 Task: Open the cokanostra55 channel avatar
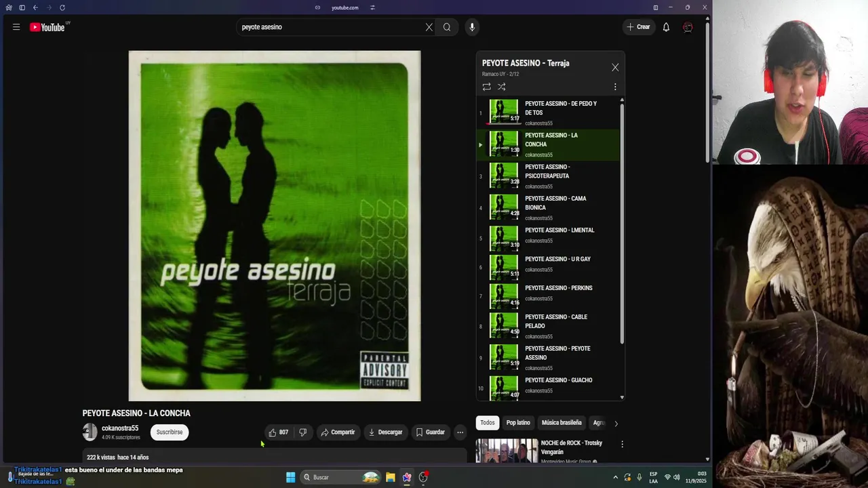(90, 432)
